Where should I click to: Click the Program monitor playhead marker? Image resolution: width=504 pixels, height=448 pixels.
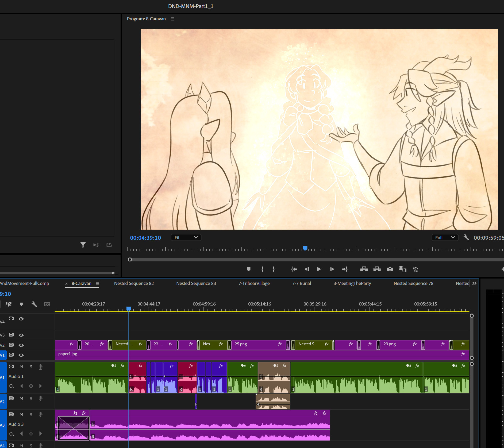(x=305, y=248)
